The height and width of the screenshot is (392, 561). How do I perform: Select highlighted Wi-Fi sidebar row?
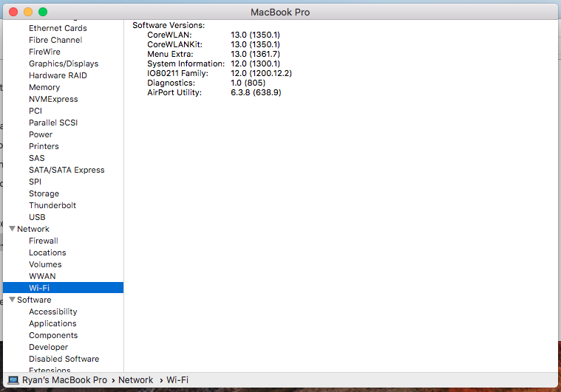click(x=63, y=288)
